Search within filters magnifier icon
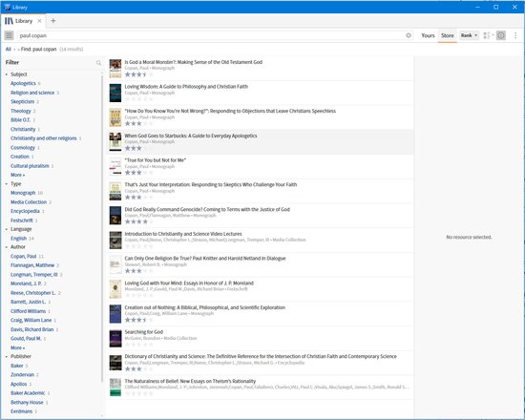The width and height of the screenshot is (525, 420). (98, 63)
